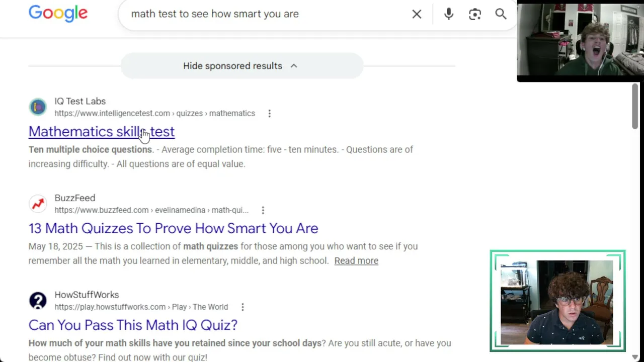Viewport: 644px width, 362px height.
Task: Click the HowStuffWorks favicon icon
Action: [x=38, y=301]
